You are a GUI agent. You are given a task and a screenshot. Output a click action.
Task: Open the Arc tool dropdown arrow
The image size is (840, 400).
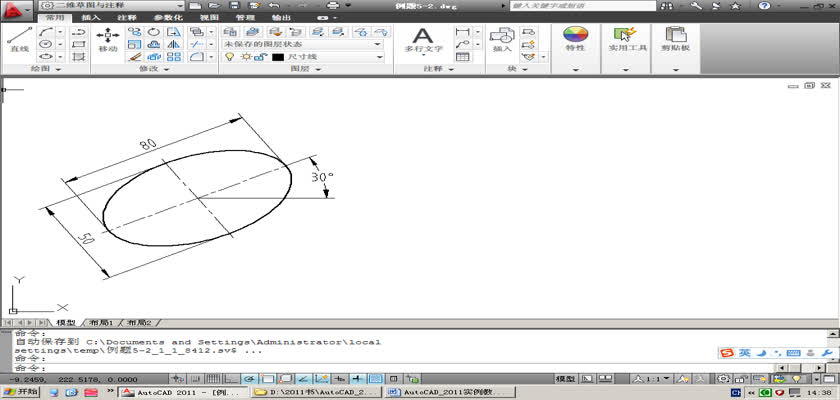[x=60, y=32]
